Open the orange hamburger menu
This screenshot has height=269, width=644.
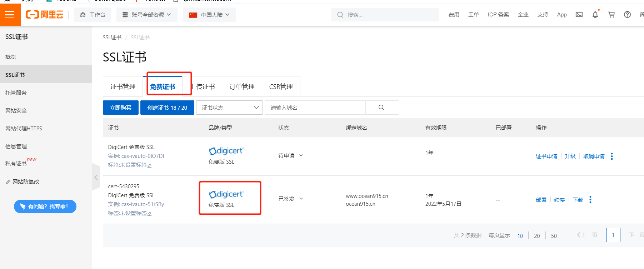coord(10,15)
